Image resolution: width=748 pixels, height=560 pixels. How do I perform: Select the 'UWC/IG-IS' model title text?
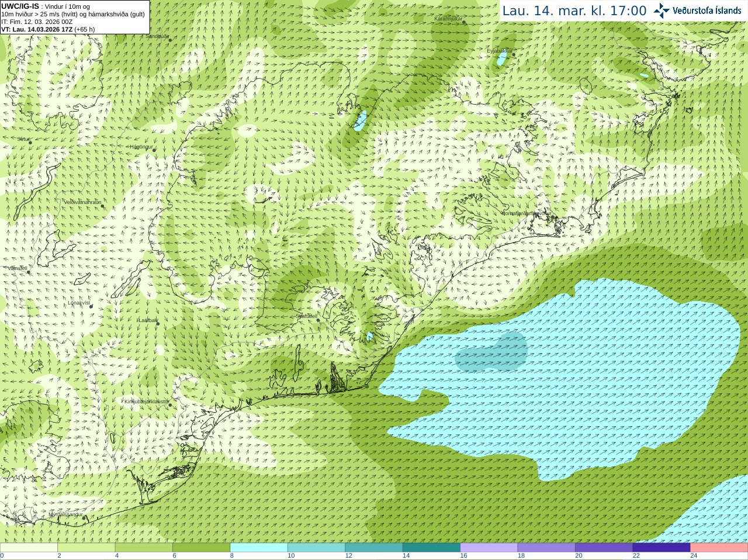[x=20, y=6]
